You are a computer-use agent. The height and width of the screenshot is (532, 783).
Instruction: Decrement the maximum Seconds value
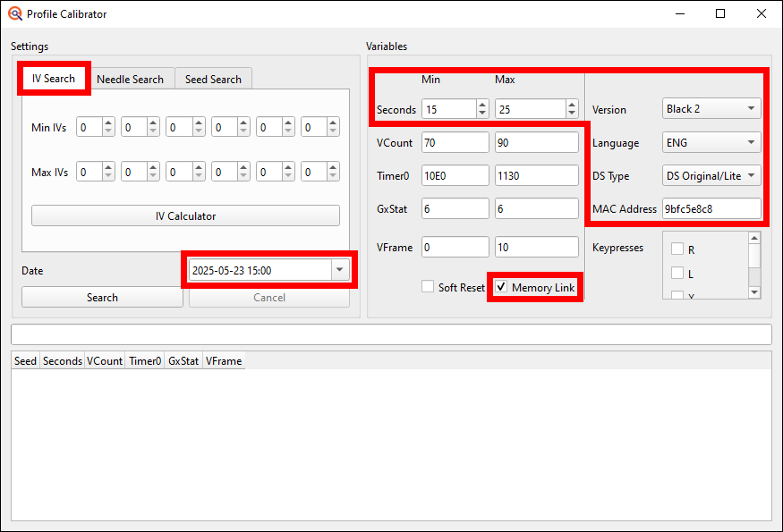click(571, 114)
